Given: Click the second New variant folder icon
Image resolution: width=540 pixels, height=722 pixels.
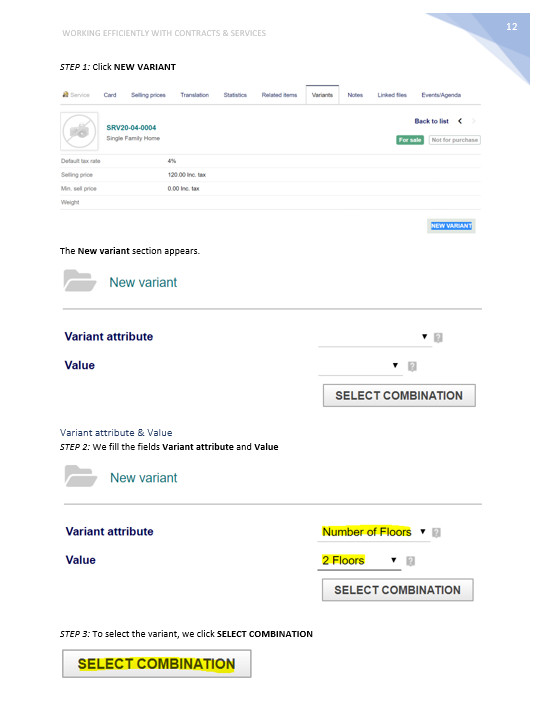Looking at the screenshot, I should (x=81, y=476).
